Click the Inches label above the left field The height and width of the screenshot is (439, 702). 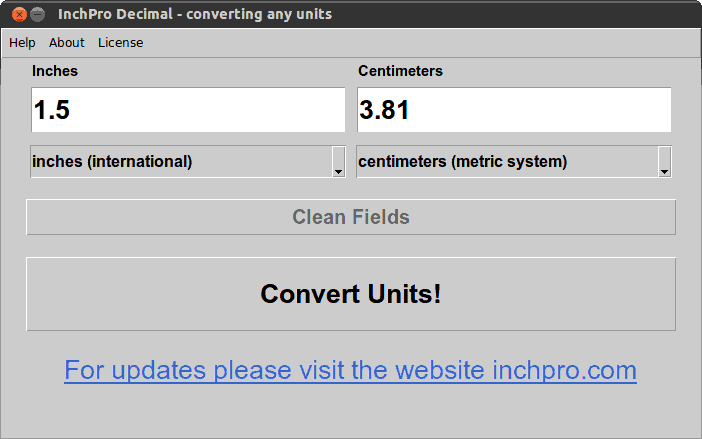[55, 71]
